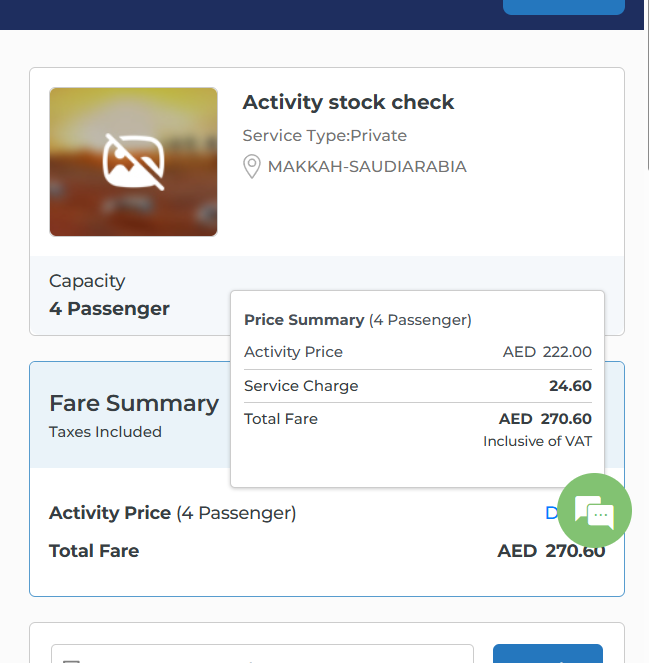The width and height of the screenshot is (649, 663).
Task: Click the location pin icon beside MAKKAH-SAUDIARABIA
Action: pyautogui.click(x=252, y=167)
